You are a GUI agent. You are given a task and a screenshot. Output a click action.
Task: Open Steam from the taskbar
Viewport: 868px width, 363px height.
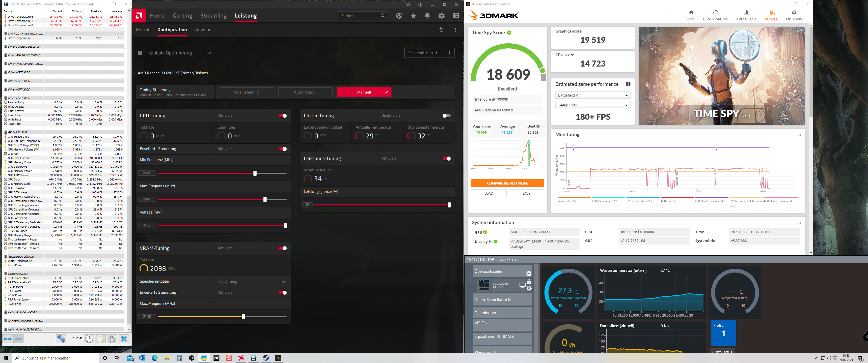266,358
